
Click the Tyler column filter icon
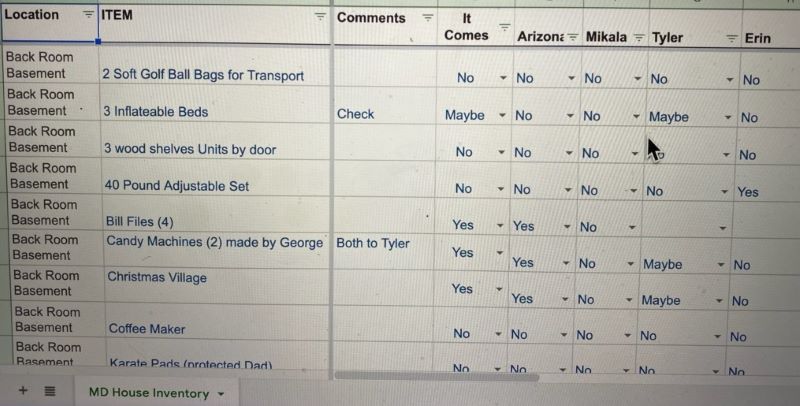pos(731,38)
